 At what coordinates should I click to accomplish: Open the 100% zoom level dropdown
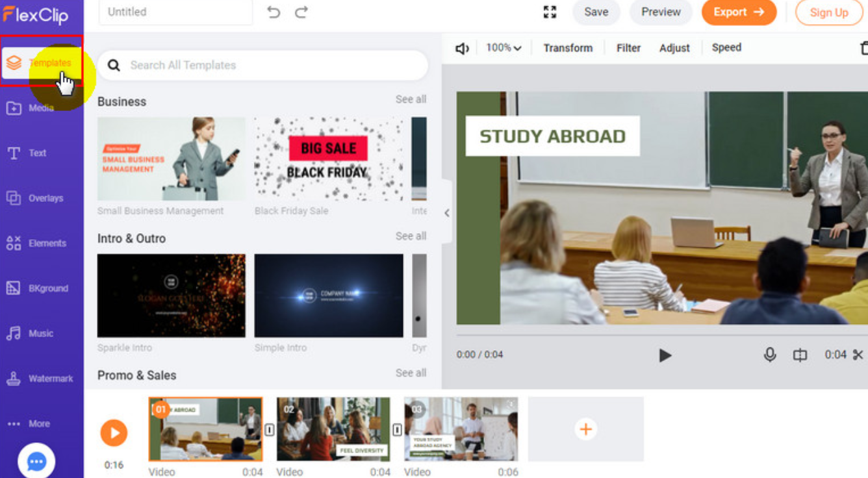click(x=504, y=47)
